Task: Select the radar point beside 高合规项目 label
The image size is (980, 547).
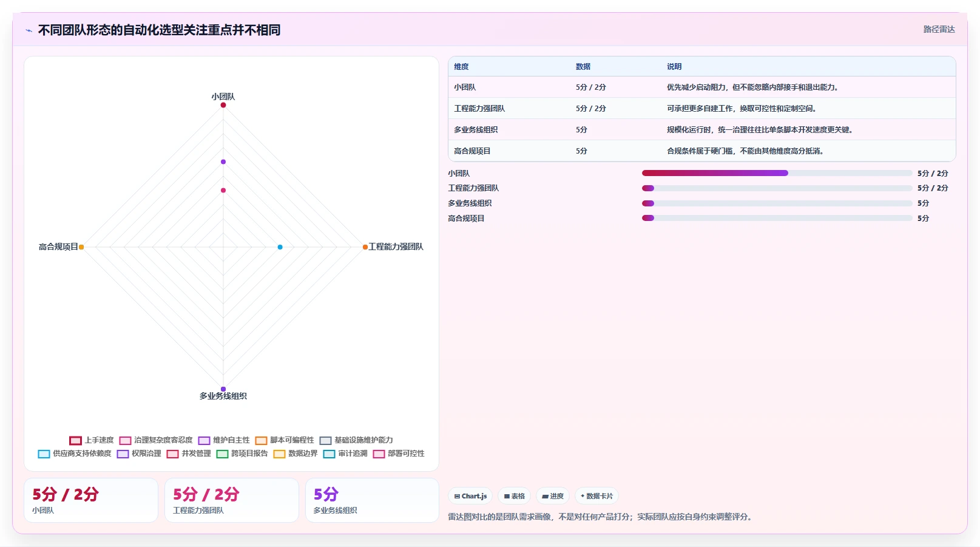Action: point(81,247)
